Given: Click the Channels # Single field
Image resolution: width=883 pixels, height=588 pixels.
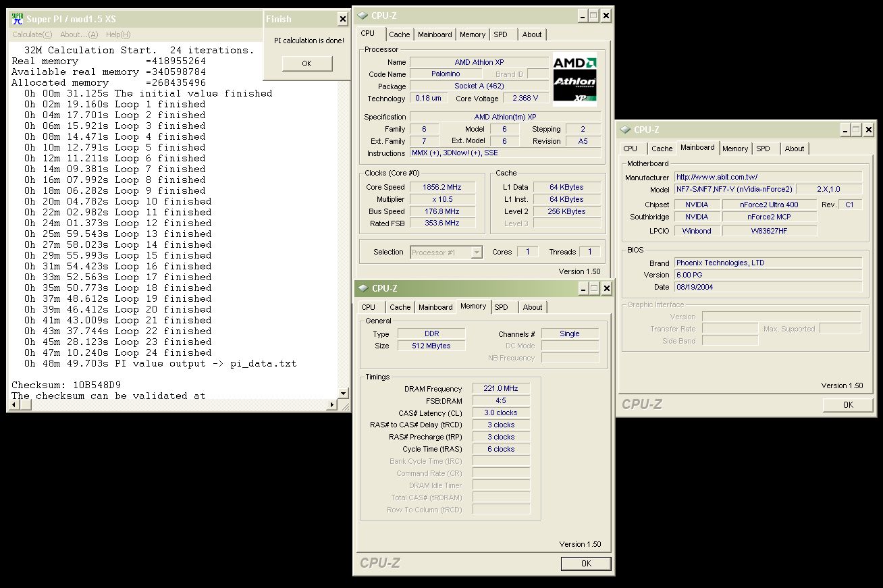Looking at the screenshot, I should click(x=570, y=333).
